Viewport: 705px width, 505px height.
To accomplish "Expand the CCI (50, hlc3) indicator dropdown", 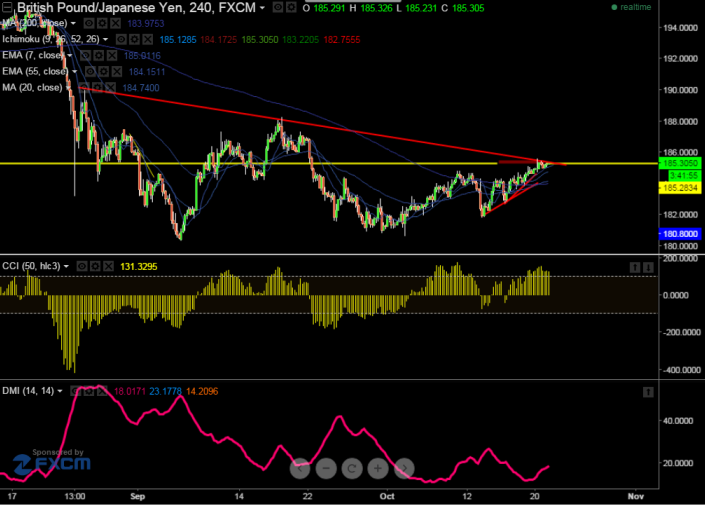I will pos(66,267).
